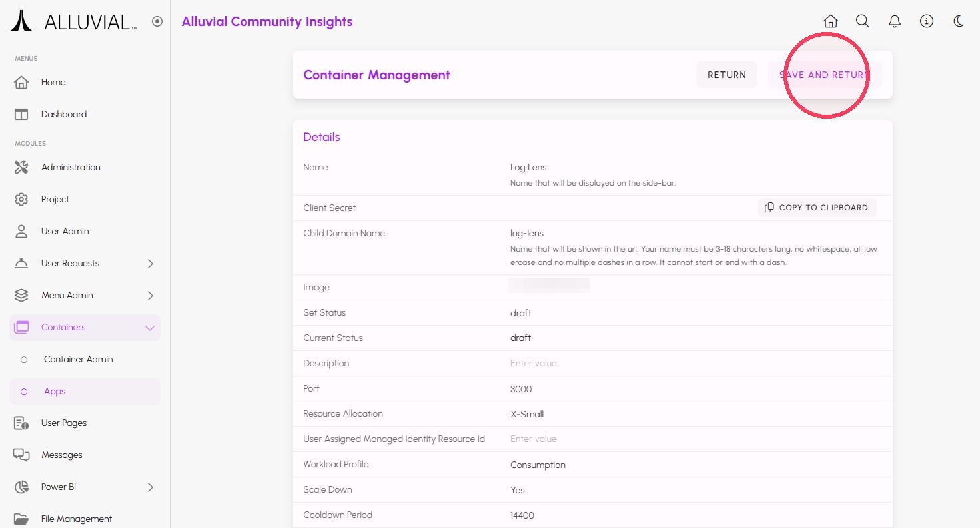Click the User Admin person icon

coord(21,232)
